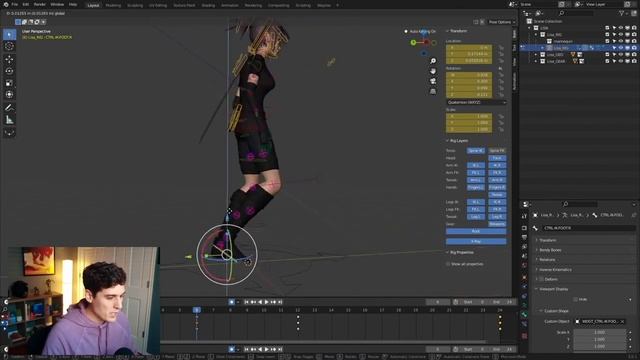Toggle the Fingers.L rig layer
Screen dimensions: 640x360
[476, 187]
